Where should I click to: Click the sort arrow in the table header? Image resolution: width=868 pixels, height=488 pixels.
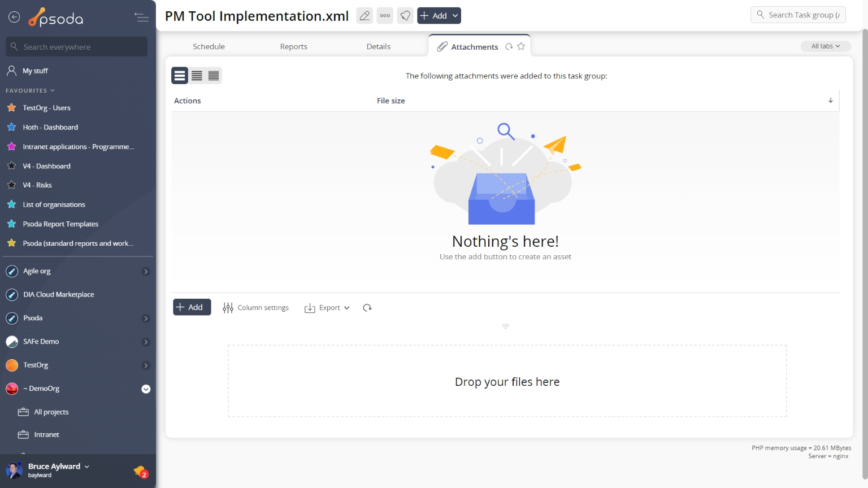click(831, 101)
